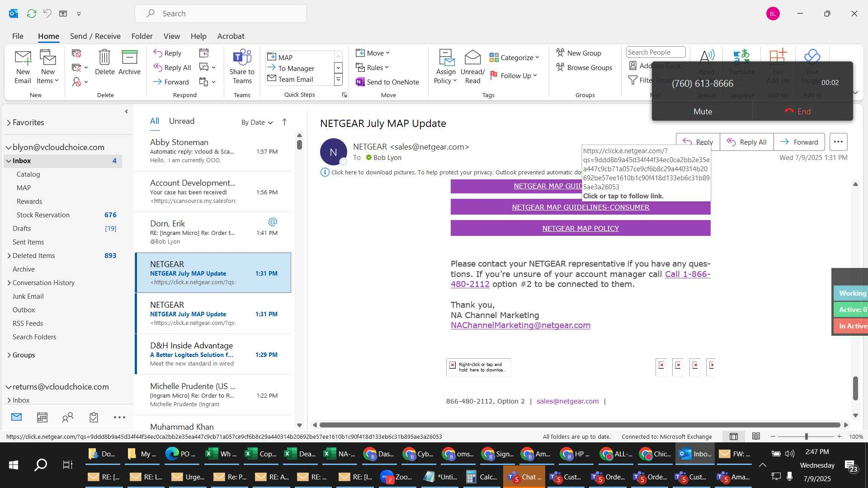
Task: Click Forward in the ribbon
Action: (x=171, y=82)
